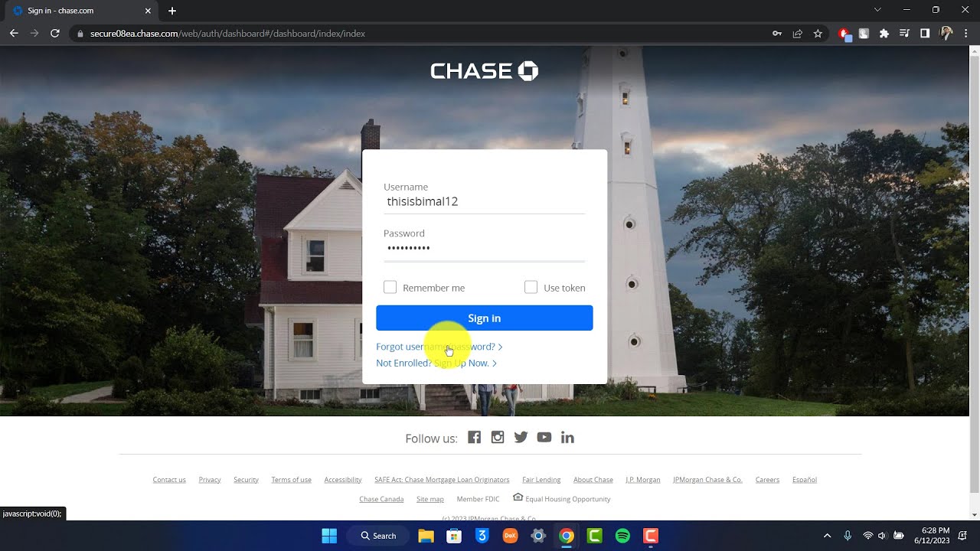The height and width of the screenshot is (551, 980).
Task: Open Not Enrolled? Sign Up Now link
Action: (436, 363)
